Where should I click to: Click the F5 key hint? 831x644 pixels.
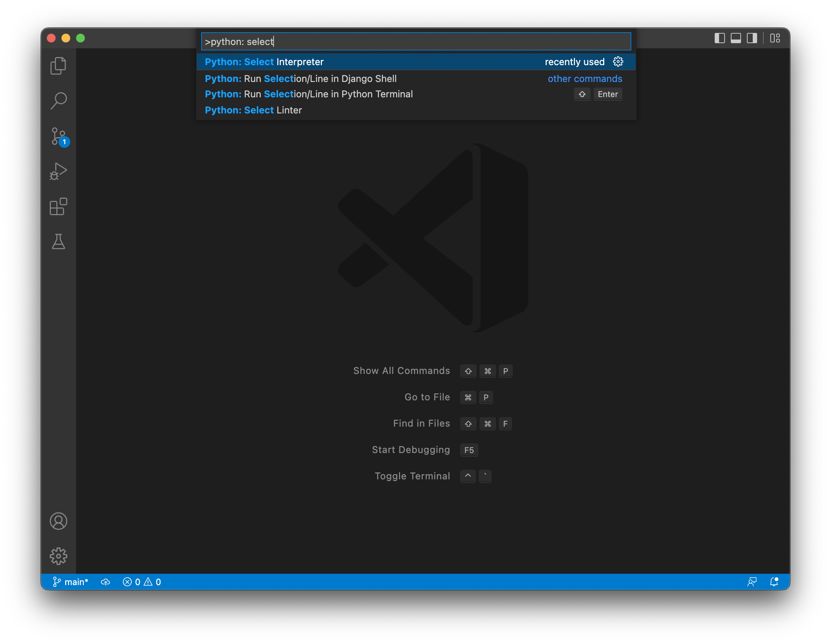click(469, 450)
